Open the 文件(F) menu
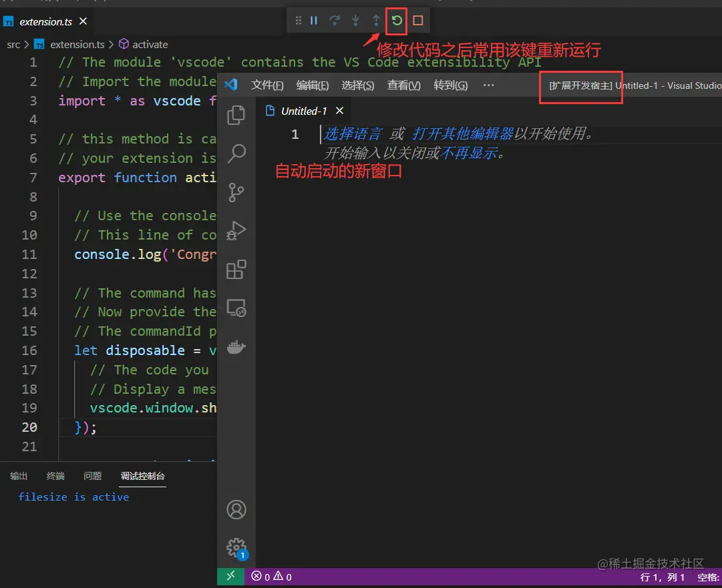The width and height of the screenshot is (722, 588). tap(267, 85)
